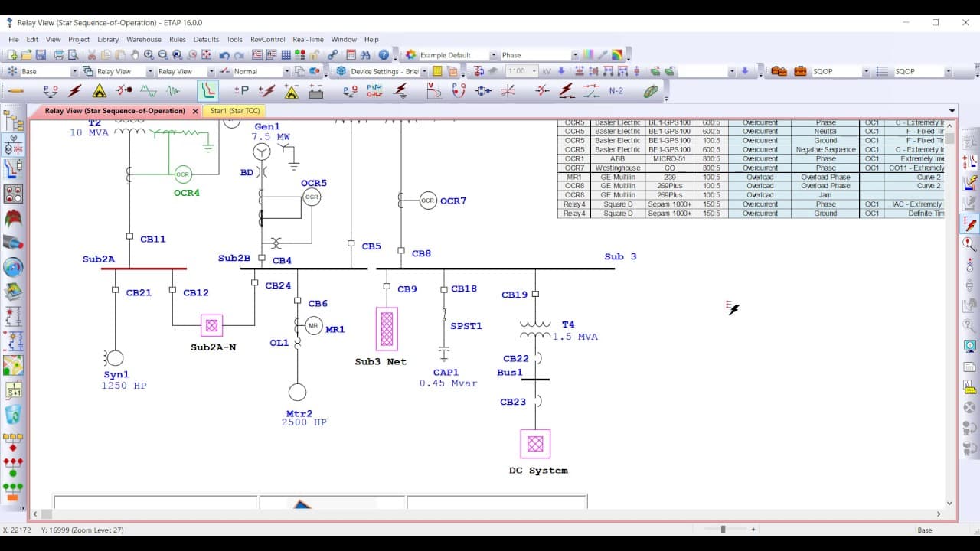The height and width of the screenshot is (551, 980).
Task: Close the Relay View tab
Action: click(195, 111)
